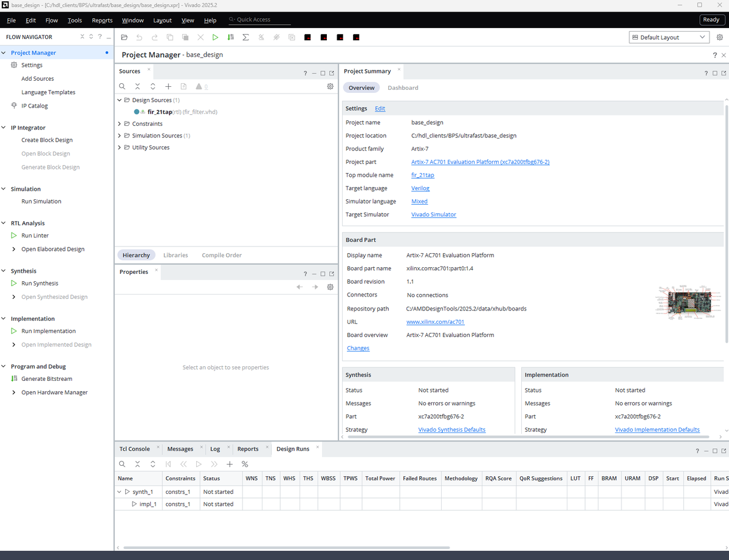Open the Flow Navigator help question mark
Screen dimensions: 729x560
click(100, 36)
